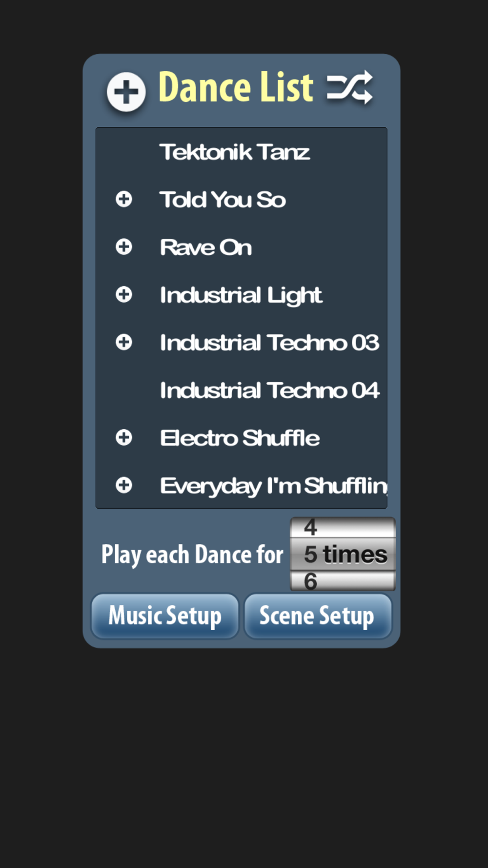Screen dimensions: 488x868
Task: Choose 4 in the times picker wheel
Action: pos(343,528)
